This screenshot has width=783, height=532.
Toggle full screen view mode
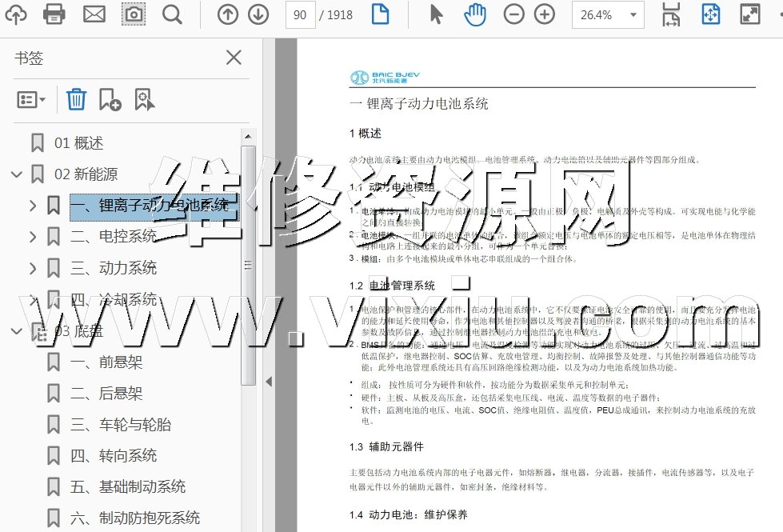pos(749,14)
